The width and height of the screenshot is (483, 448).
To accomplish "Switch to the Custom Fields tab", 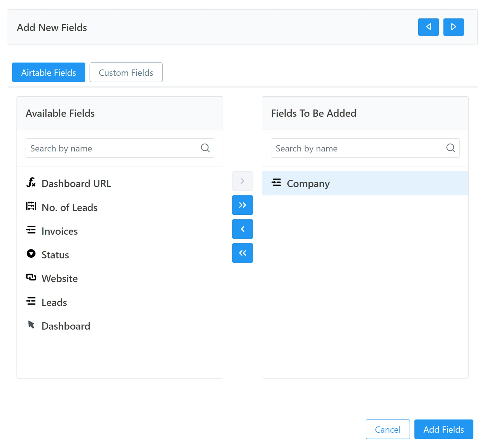I will 126,72.
